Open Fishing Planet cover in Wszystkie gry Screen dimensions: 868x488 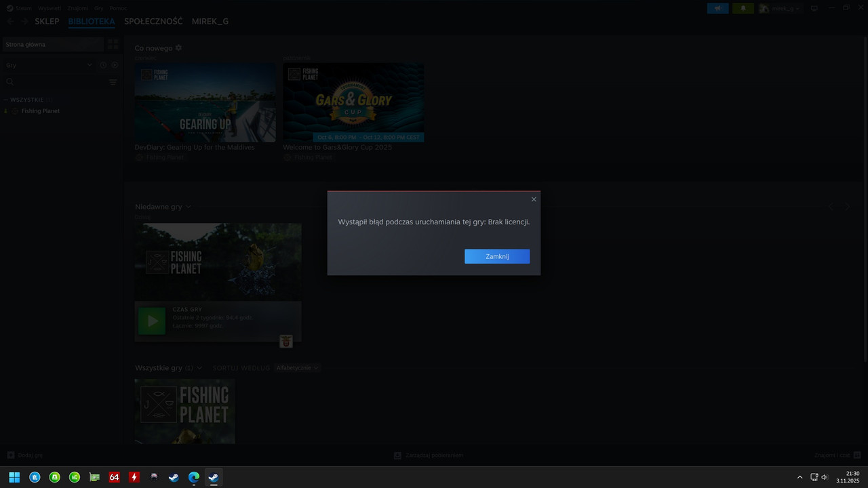point(184,411)
